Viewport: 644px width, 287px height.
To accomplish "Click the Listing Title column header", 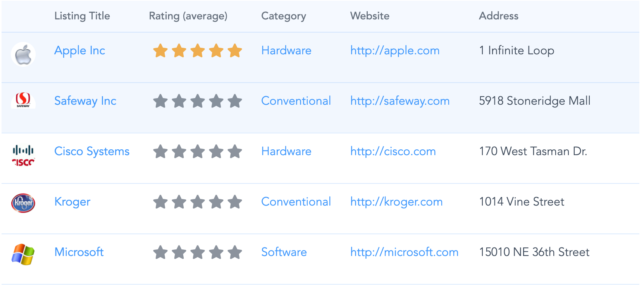I will [82, 16].
